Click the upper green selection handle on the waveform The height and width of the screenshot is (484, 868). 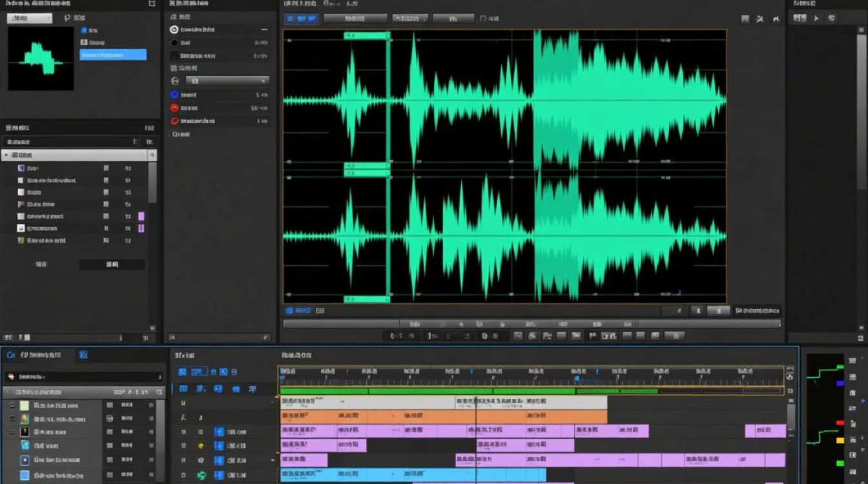click(x=367, y=35)
